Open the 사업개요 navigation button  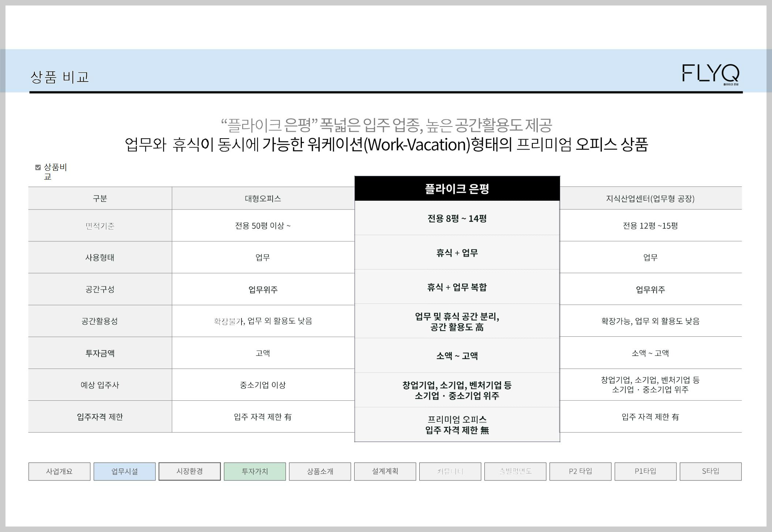pyautogui.click(x=59, y=471)
